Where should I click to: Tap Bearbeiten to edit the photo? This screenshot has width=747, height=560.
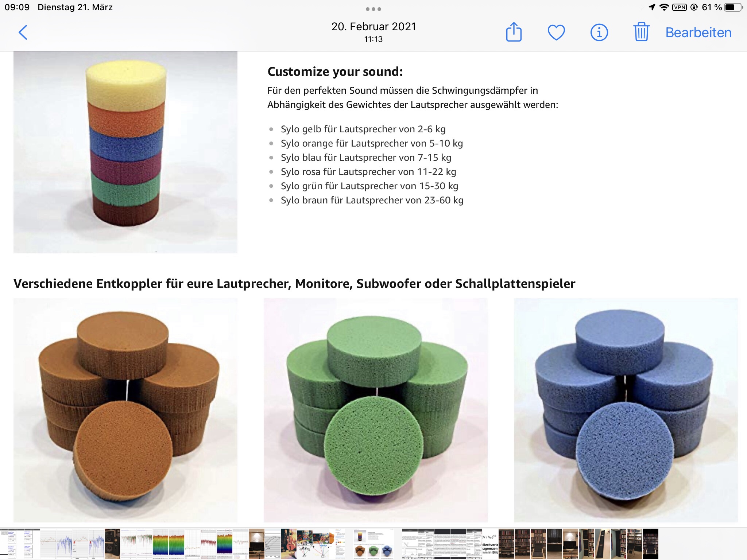pos(698,32)
